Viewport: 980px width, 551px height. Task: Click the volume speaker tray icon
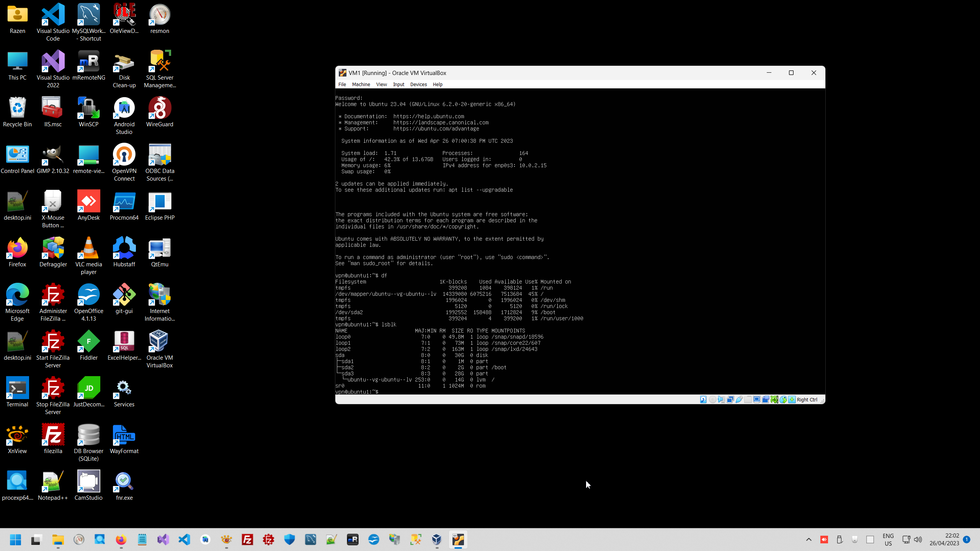click(918, 540)
